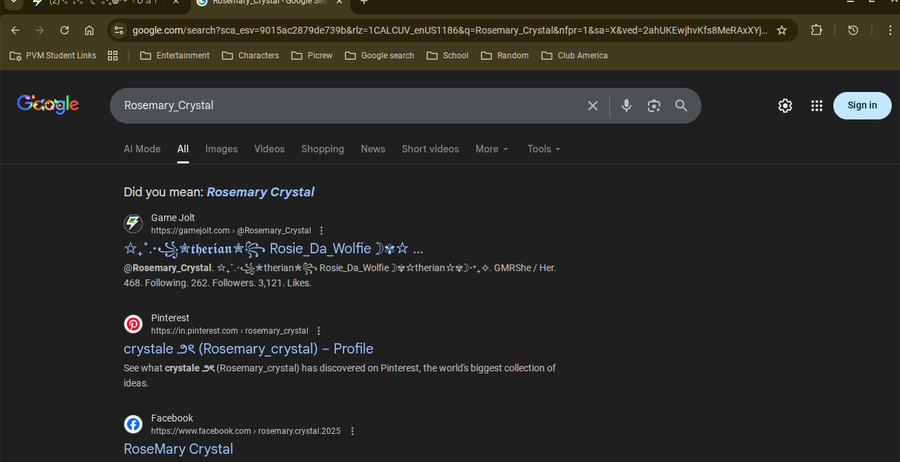900x462 pixels.
Task: Clear search box with X icon
Action: tap(592, 106)
